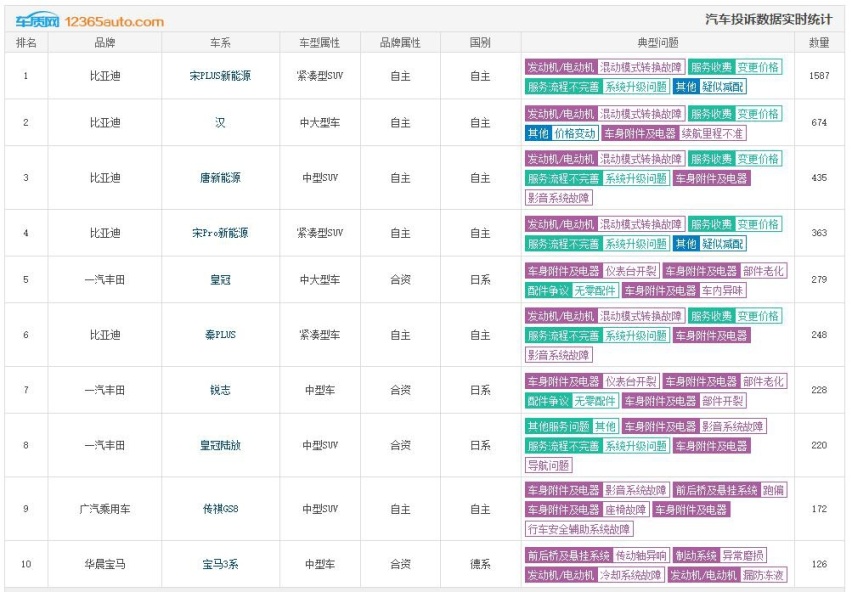Click the 续航里程不准 issue tag
This screenshot has width=852, height=592.
tap(712, 134)
